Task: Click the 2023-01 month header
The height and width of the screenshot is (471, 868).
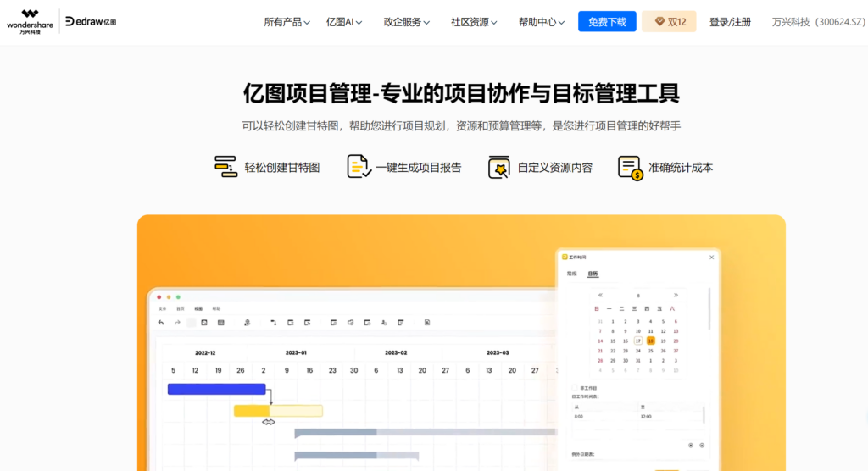Action: (x=296, y=352)
